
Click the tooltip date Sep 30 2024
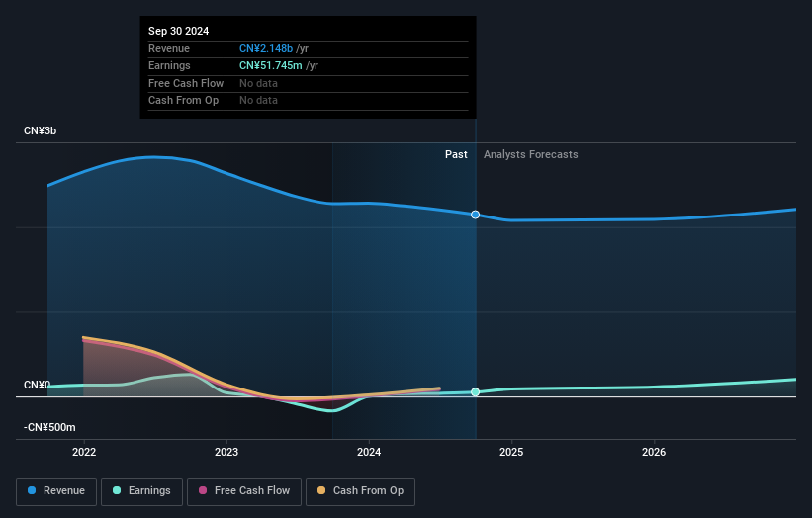point(179,31)
